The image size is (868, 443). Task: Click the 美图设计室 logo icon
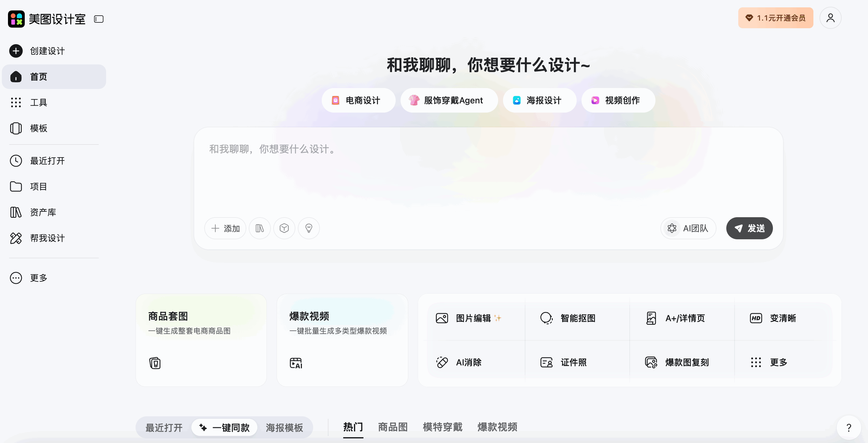pyautogui.click(x=16, y=19)
